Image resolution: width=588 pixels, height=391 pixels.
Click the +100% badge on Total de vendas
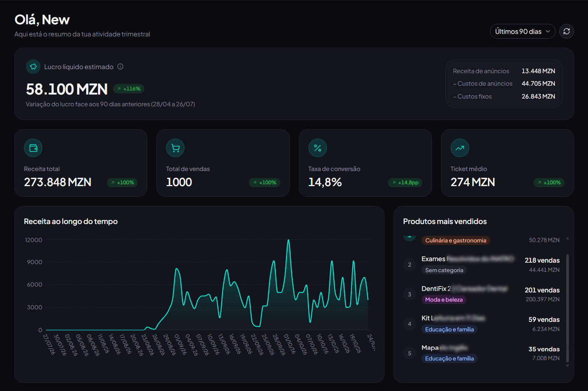tap(264, 182)
